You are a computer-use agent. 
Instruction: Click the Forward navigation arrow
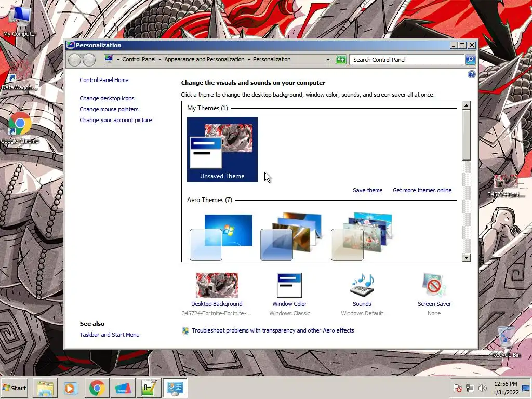click(89, 60)
